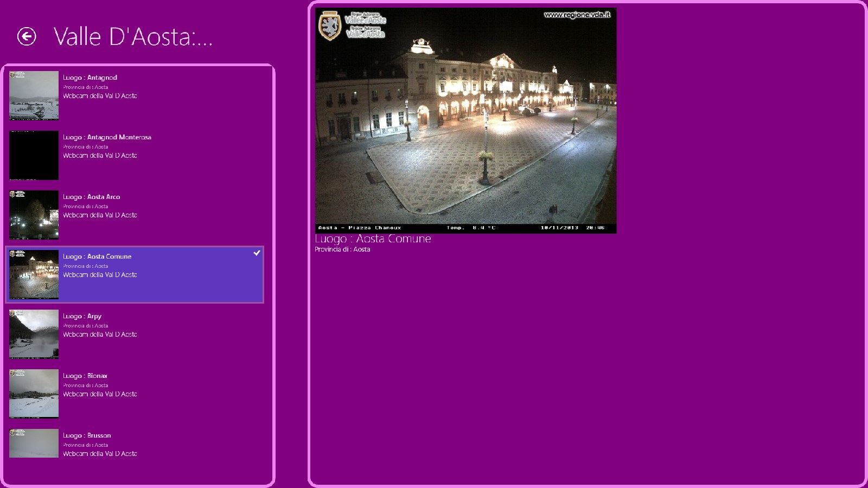Click Provincia di : Aosta below the preview
The width and height of the screenshot is (868, 488).
(342, 249)
